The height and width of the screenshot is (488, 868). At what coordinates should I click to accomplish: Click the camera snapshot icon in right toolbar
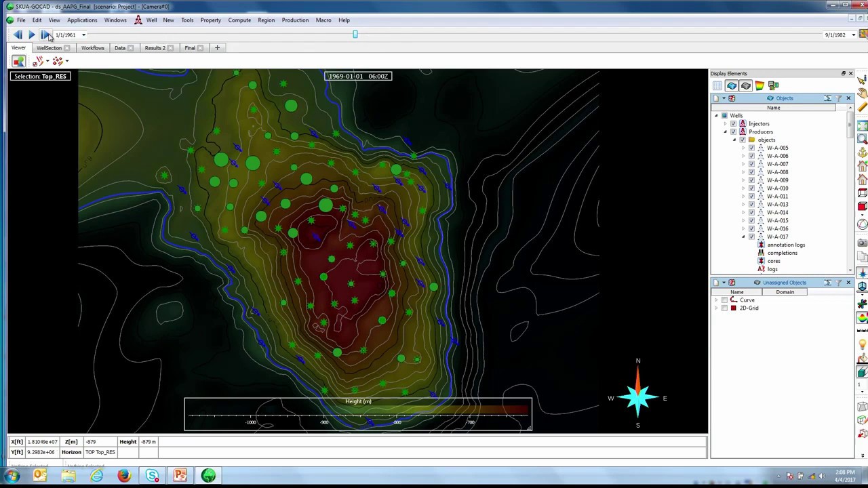[x=862, y=243]
